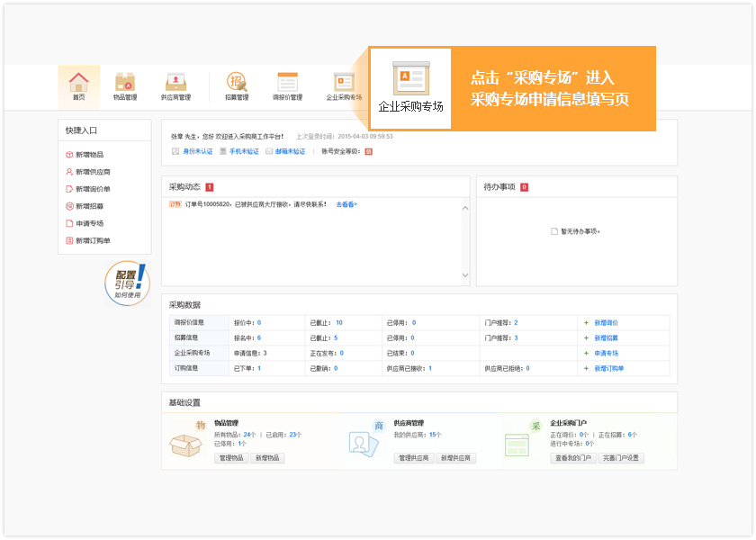Screen dimensions: 756x540
Task: Open 所有物品 count 24个
Action: coord(250,435)
